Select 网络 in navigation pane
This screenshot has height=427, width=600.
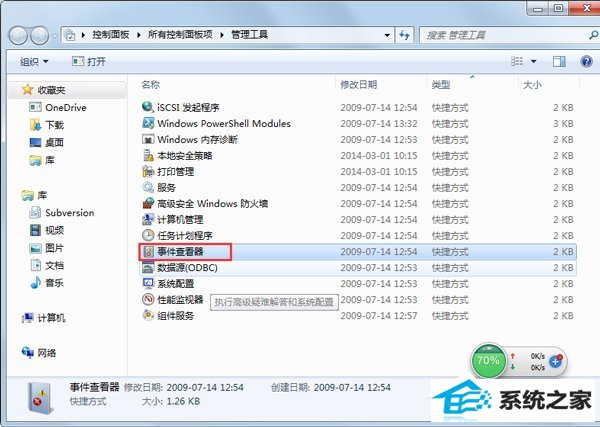coord(39,353)
